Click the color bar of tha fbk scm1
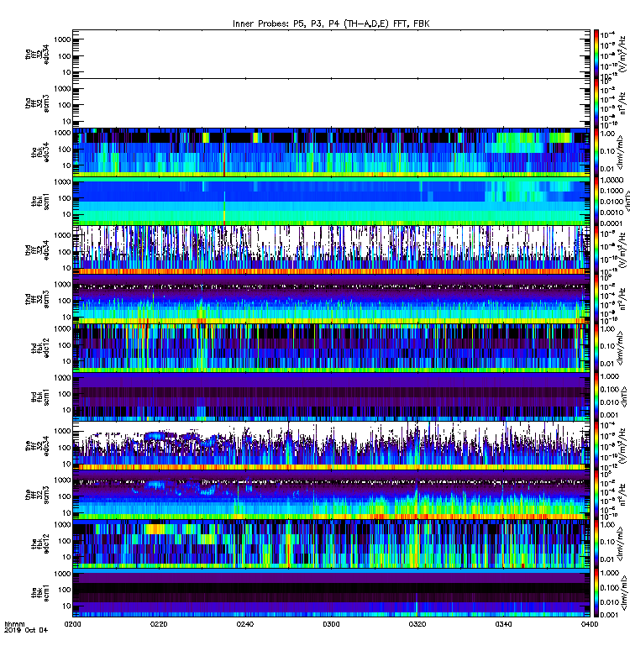 [596, 201]
